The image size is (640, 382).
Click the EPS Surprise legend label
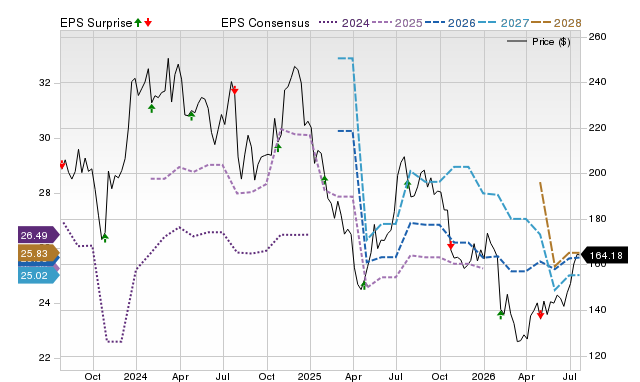96,23
